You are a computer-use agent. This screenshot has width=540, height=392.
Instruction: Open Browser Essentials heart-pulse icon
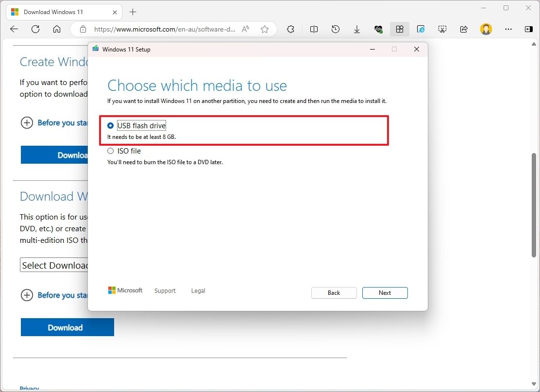pyautogui.click(x=378, y=29)
